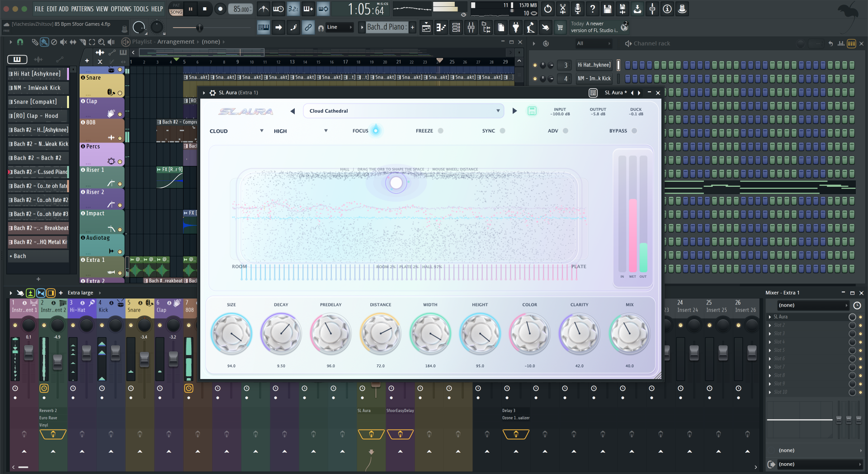Screen dimensions: 868x474
Task: Open the TOOLS menu
Action: click(x=141, y=9)
